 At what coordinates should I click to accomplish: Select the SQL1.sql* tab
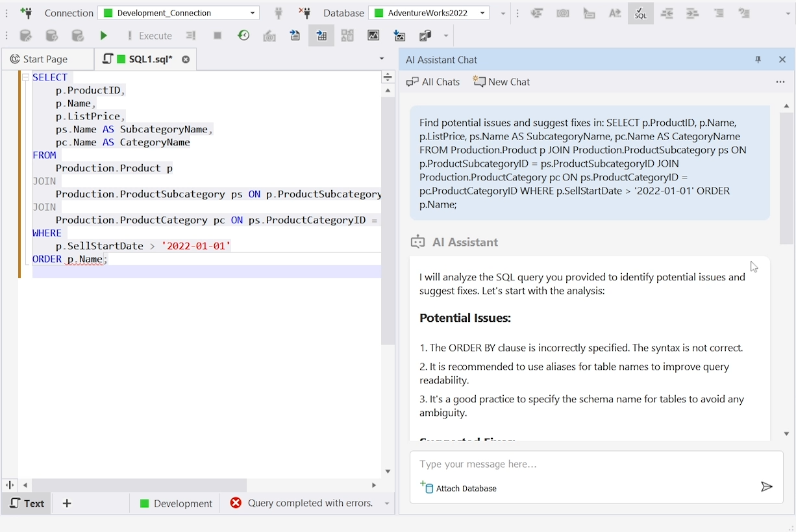pos(145,59)
